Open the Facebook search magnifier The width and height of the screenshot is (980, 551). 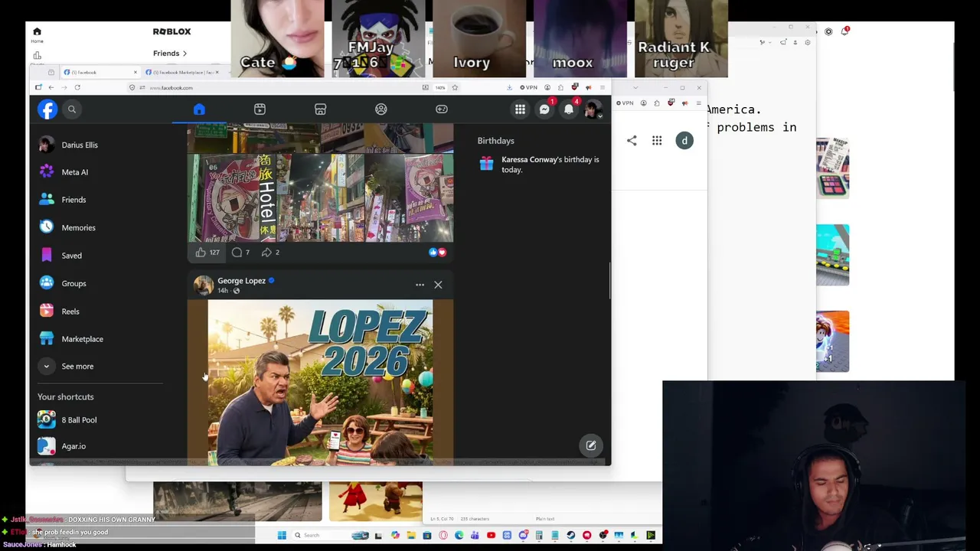pyautogui.click(x=72, y=109)
